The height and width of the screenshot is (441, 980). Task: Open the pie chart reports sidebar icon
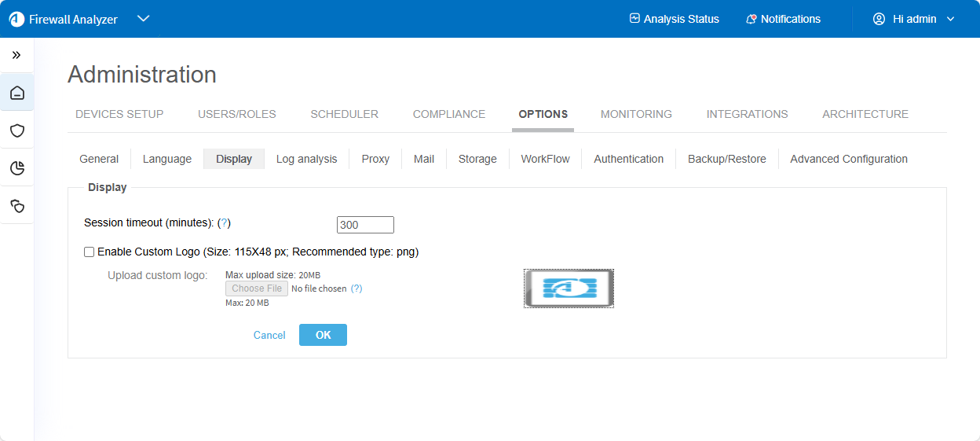[x=17, y=167]
